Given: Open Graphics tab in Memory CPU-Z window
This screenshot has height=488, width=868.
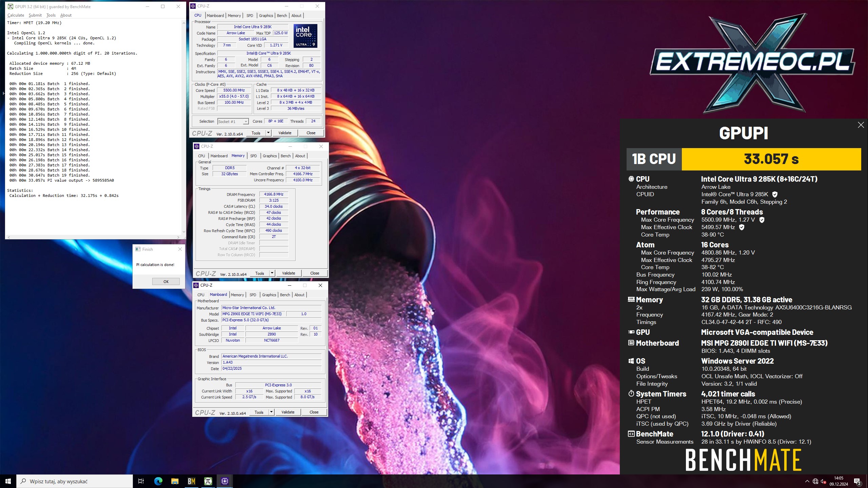Looking at the screenshot, I should pos(270,156).
